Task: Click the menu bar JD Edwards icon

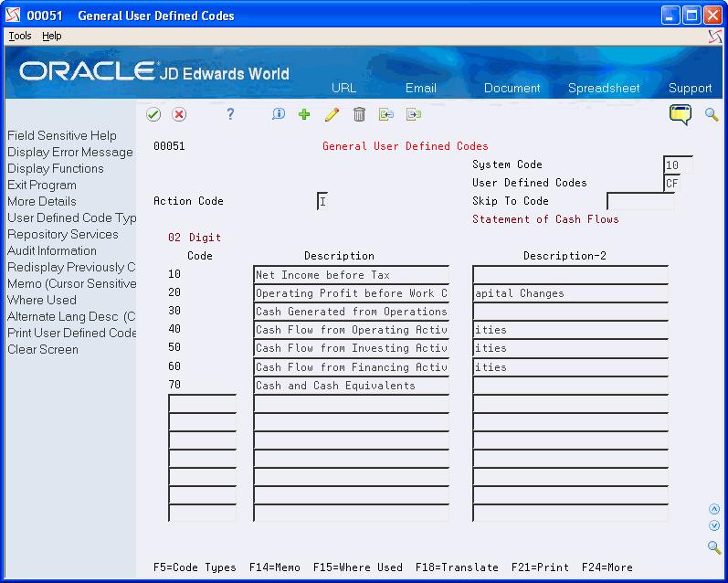Action: click(x=715, y=37)
